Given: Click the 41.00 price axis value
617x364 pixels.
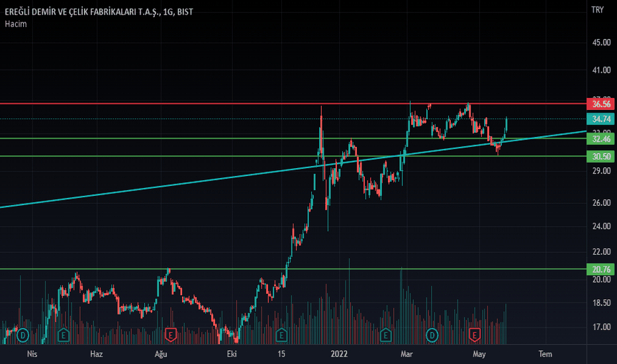Looking at the screenshot, I should pos(601,70).
